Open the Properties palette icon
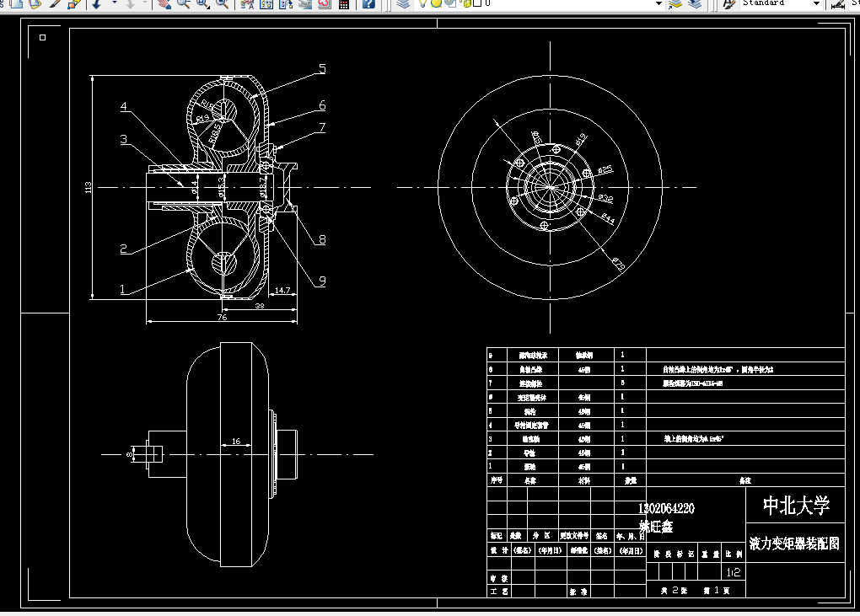The height and width of the screenshot is (616, 860). click(247, 4)
